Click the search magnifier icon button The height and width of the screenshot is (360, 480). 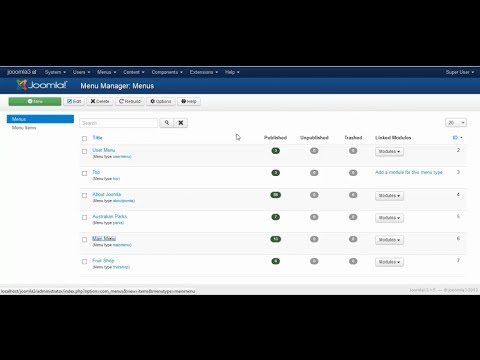[x=167, y=123]
